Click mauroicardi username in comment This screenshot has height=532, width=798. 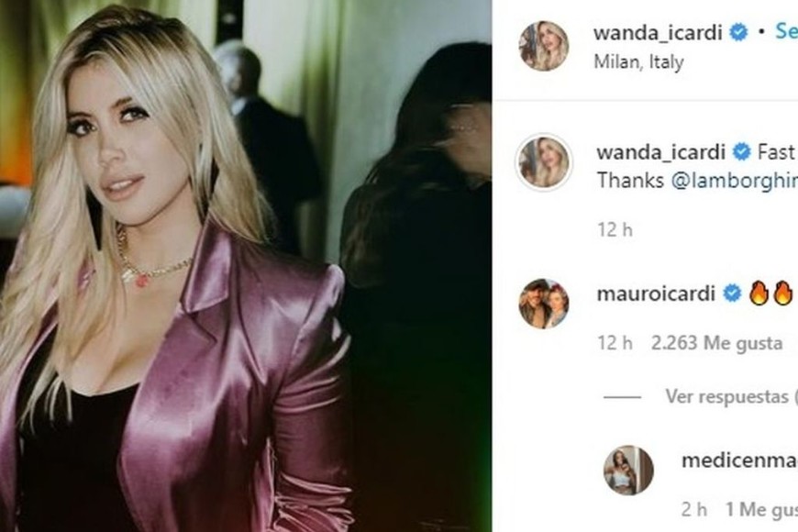tap(656, 294)
